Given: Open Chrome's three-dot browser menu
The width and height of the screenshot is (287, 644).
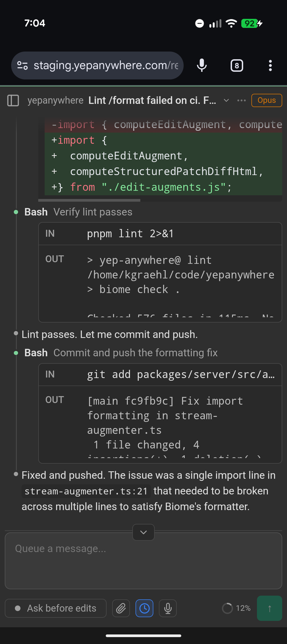Looking at the screenshot, I should pos(270,65).
